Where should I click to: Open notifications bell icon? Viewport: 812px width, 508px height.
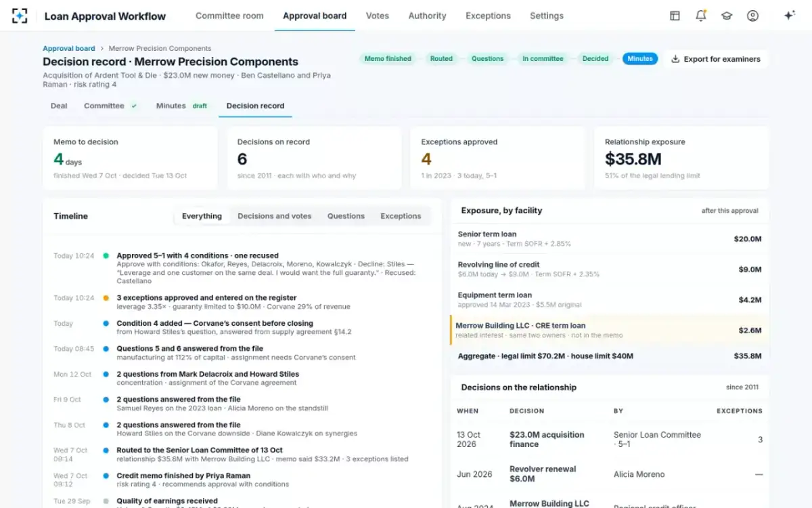pyautogui.click(x=701, y=16)
